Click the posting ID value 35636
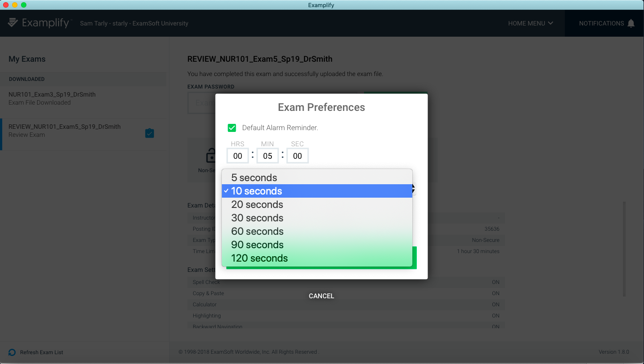The width and height of the screenshot is (644, 364). click(492, 229)
